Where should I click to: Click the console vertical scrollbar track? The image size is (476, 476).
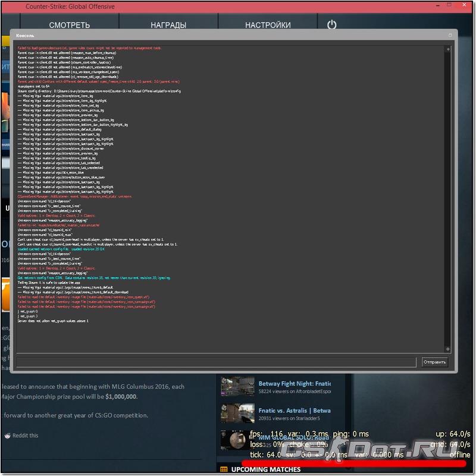[x=448, y=199]
